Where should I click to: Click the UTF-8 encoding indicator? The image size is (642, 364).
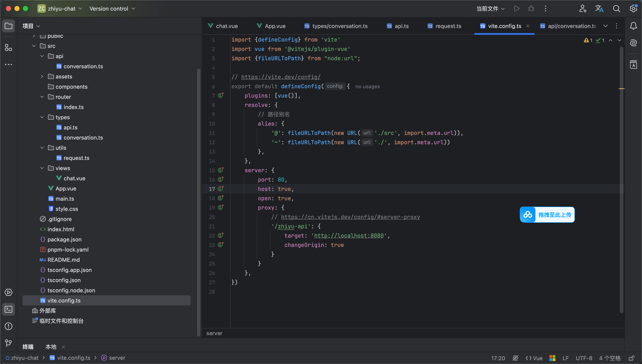[x=584, y=358]
